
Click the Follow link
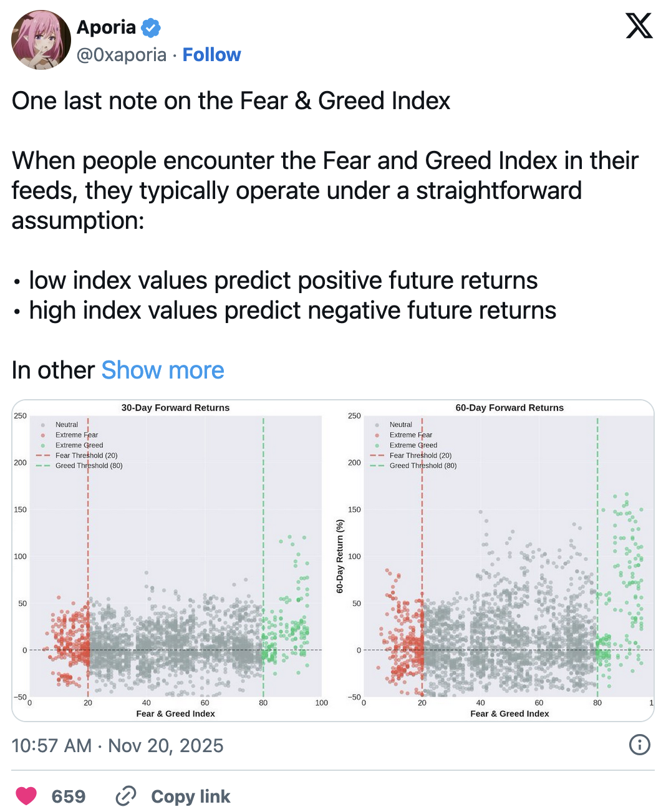tap(211, 55)
